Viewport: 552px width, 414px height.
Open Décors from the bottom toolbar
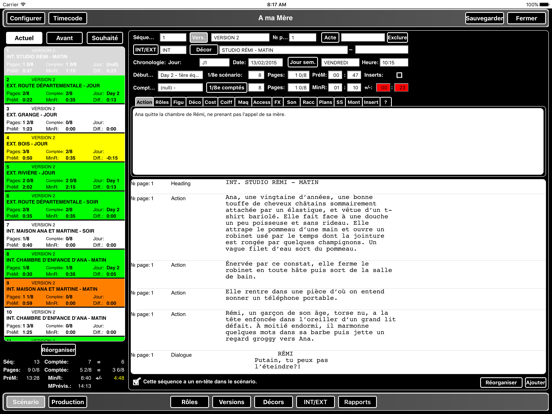pos(274,402)
